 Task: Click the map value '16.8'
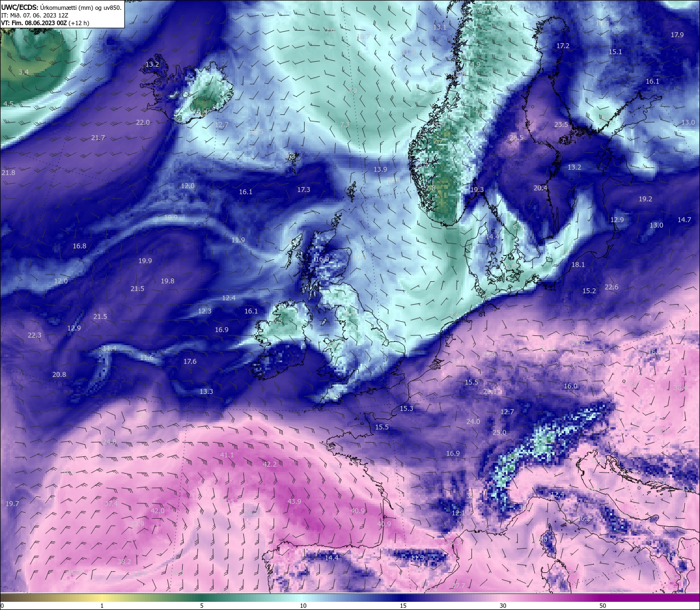[x=79, y=246]
